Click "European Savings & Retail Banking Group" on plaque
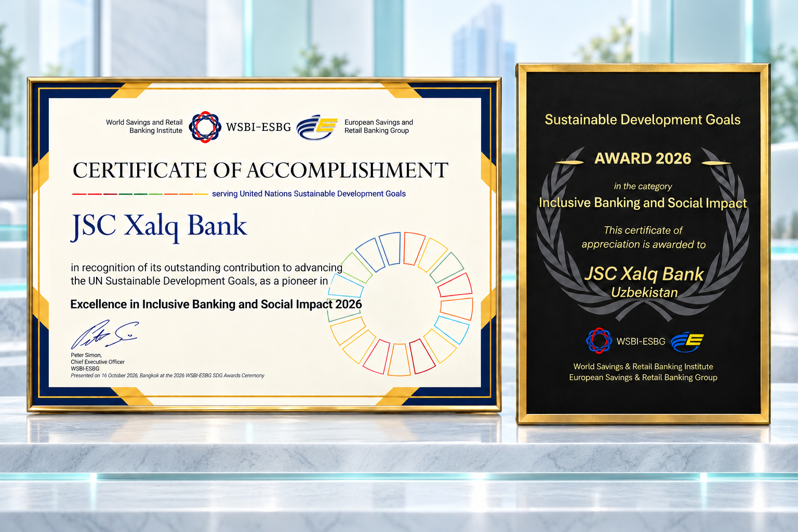798x532 pixels. 643,378
